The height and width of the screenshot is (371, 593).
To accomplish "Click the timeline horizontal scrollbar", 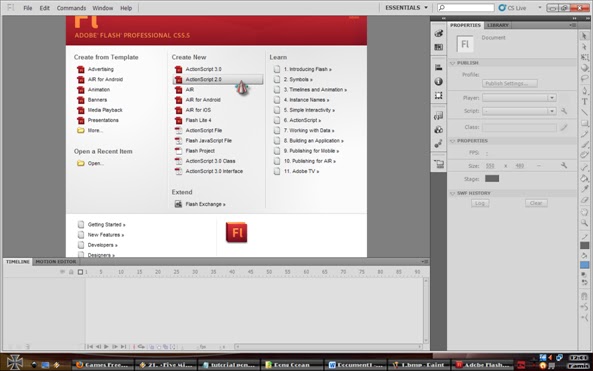I will click(x=328, y=346).
